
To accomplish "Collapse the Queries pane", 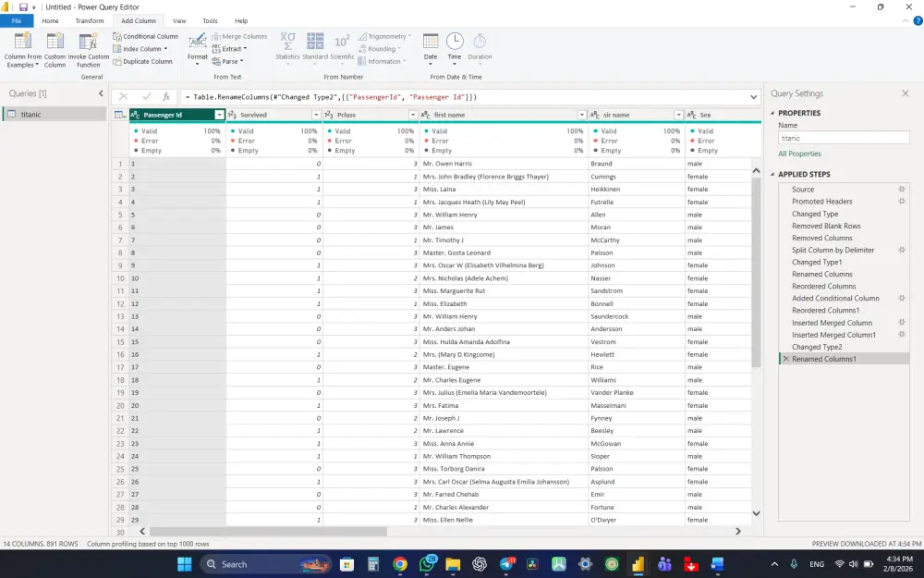I will click(x=102, y=92).
